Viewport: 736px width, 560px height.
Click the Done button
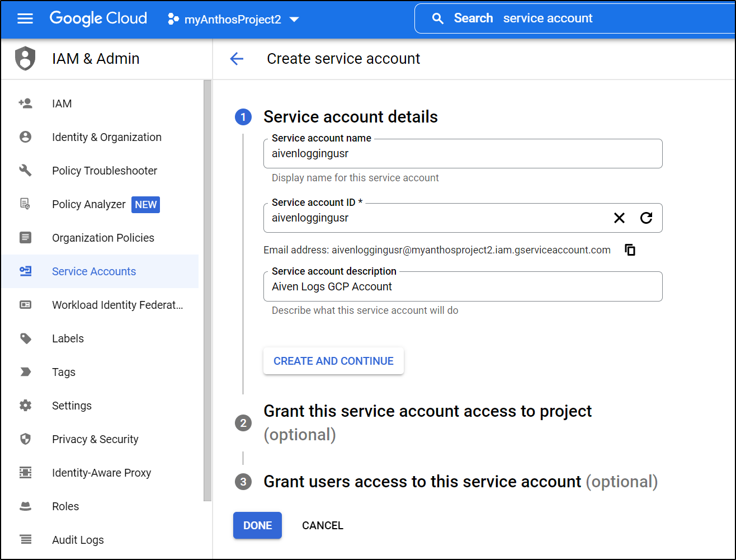click(257, 525)
